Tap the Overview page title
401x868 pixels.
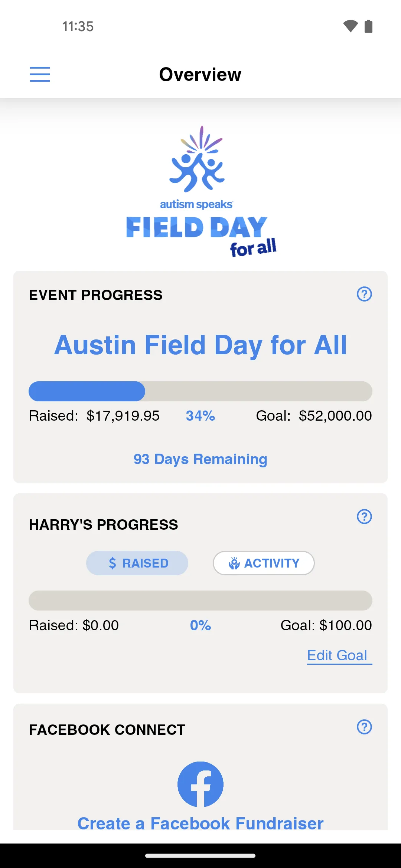point(200,75)
